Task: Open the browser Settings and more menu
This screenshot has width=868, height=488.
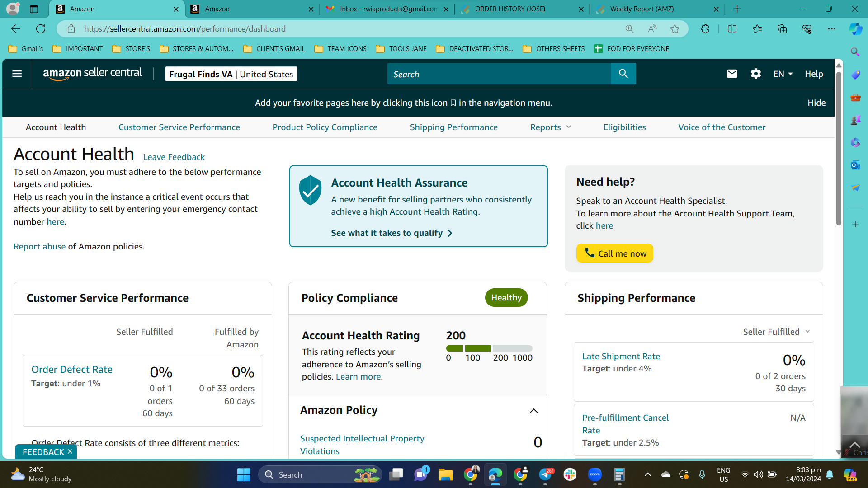Action: click(x=832, y=29)
